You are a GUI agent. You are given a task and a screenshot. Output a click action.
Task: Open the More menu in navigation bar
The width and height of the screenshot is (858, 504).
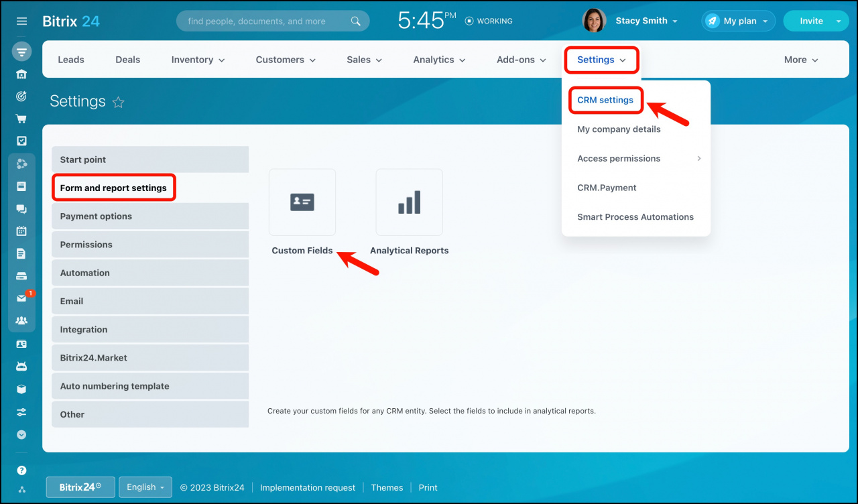[801, 60]
